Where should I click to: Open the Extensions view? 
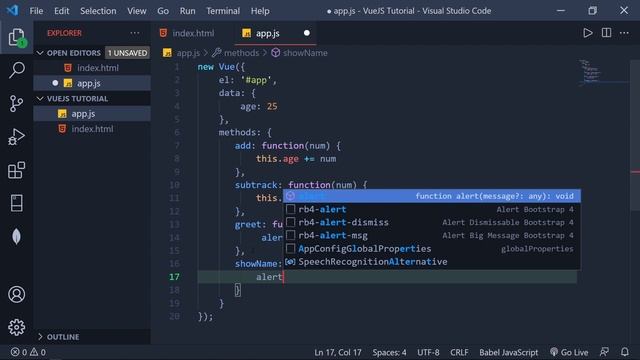[x=16, y=170]
